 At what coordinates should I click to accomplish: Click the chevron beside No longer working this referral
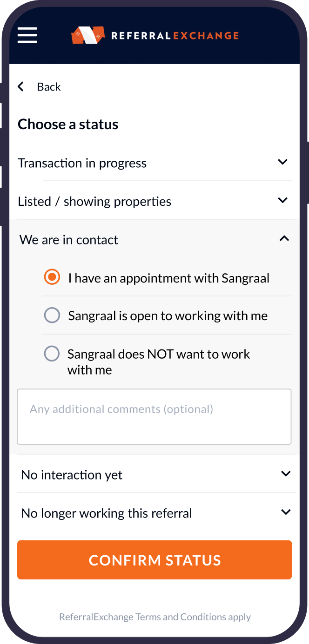click(286, 512)
